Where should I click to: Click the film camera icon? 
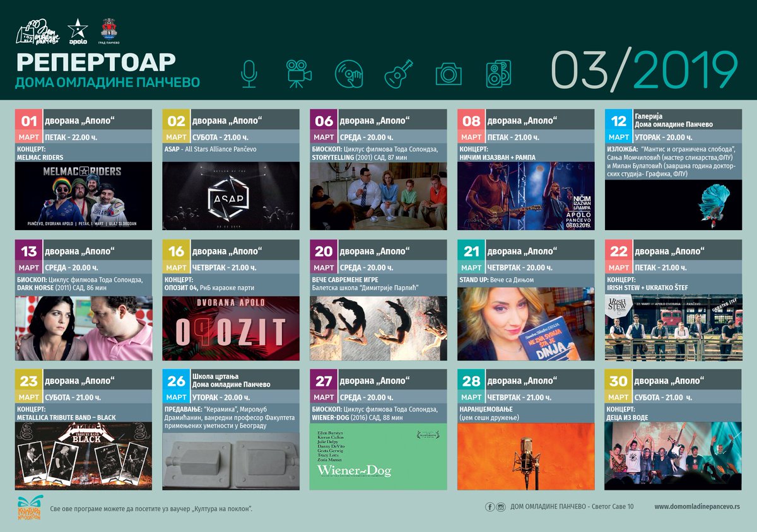[299, 73]
